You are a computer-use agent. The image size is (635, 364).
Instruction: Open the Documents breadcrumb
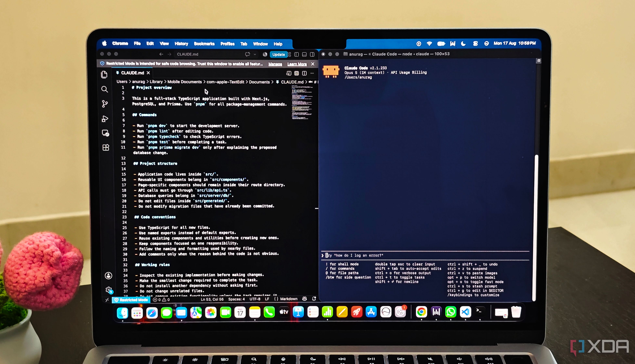tap(259, 82)
